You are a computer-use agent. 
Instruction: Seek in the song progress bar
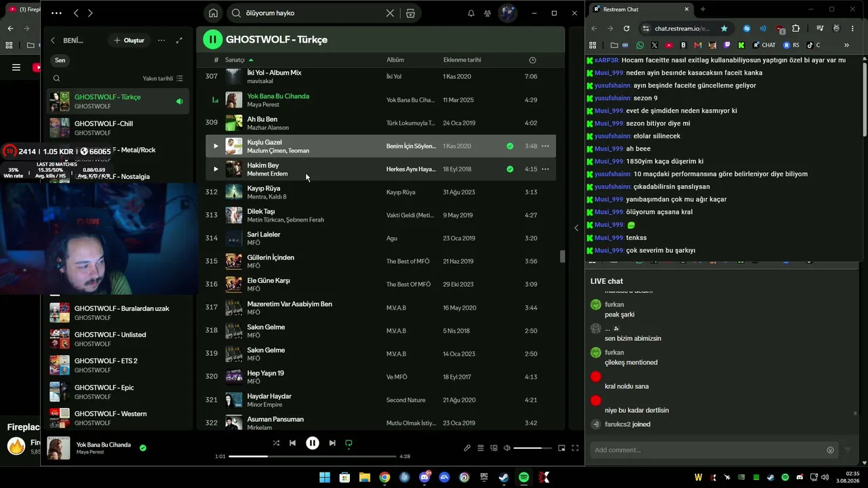point(312,456)
